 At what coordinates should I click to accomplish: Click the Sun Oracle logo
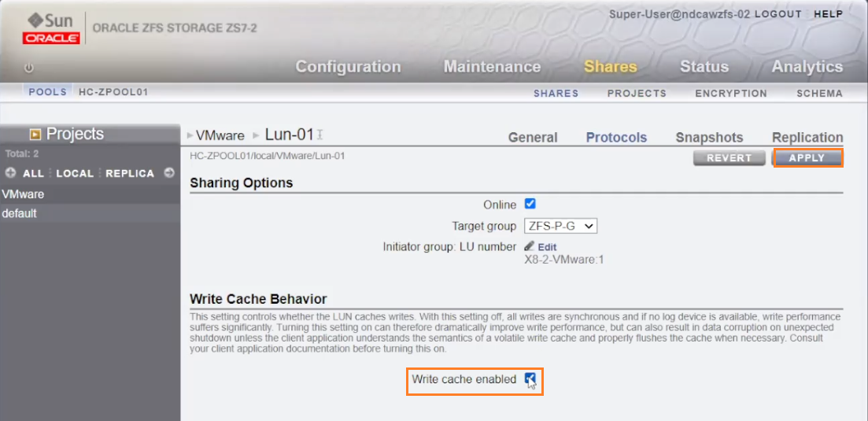point(51,29)
